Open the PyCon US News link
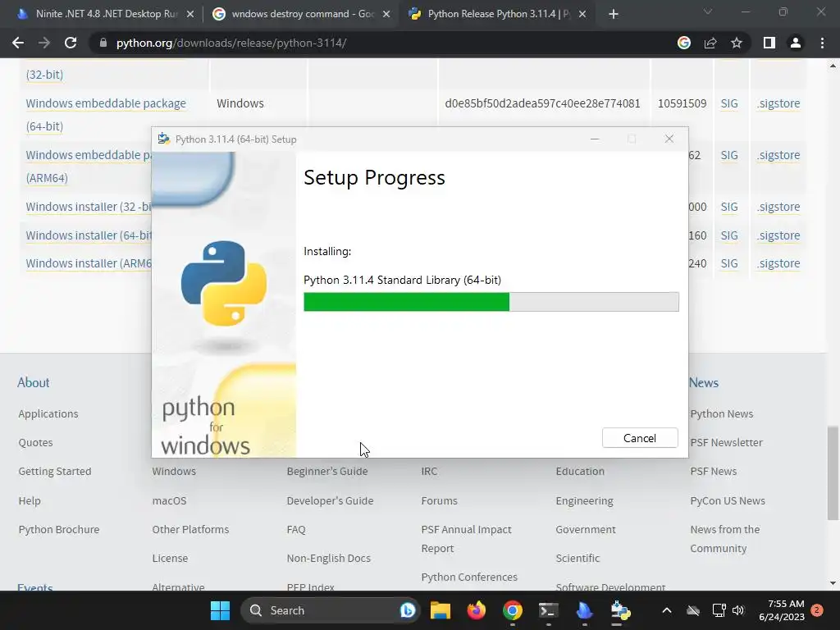840x630 pixels. tap(728, 501)
